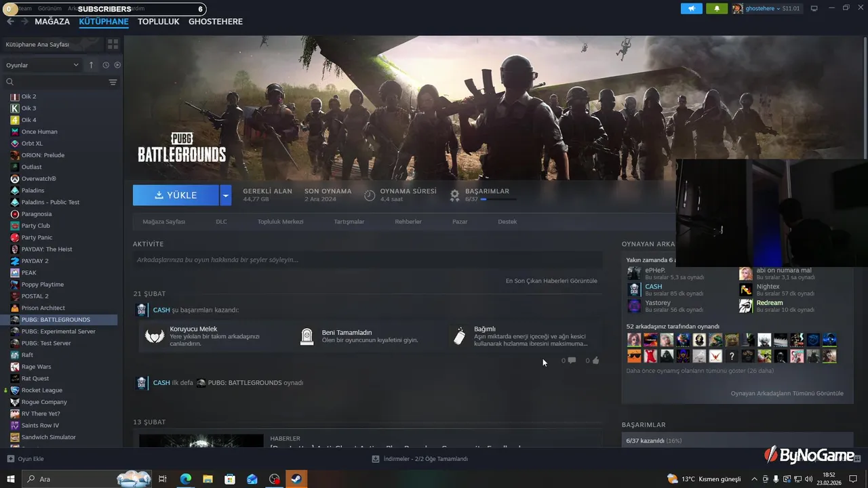Select Sandwich Simulator in library

click(x=49, y=437)
